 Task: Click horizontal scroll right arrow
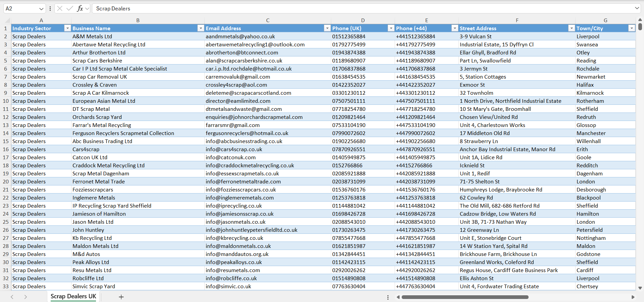tap(633, 297)
